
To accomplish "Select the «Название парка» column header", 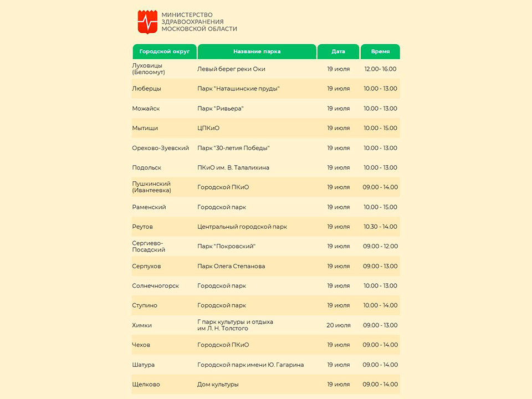I will [257, 52].
